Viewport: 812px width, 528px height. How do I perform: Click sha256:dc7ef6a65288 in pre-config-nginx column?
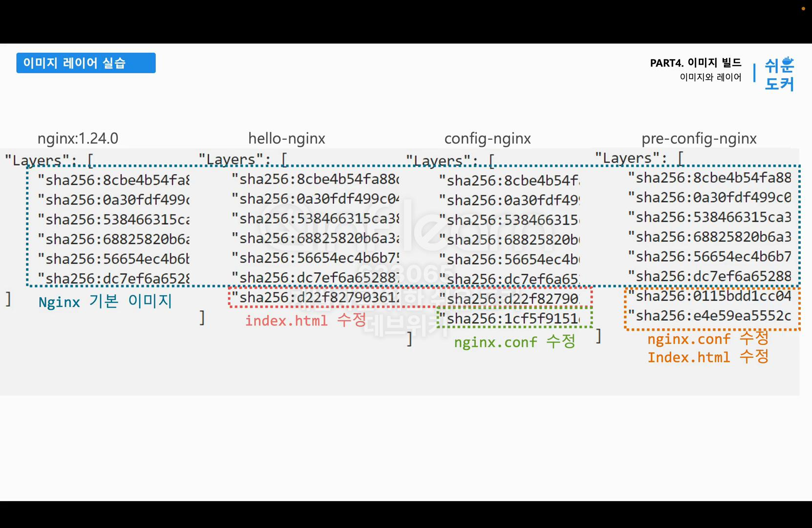(x=710, y=276)
